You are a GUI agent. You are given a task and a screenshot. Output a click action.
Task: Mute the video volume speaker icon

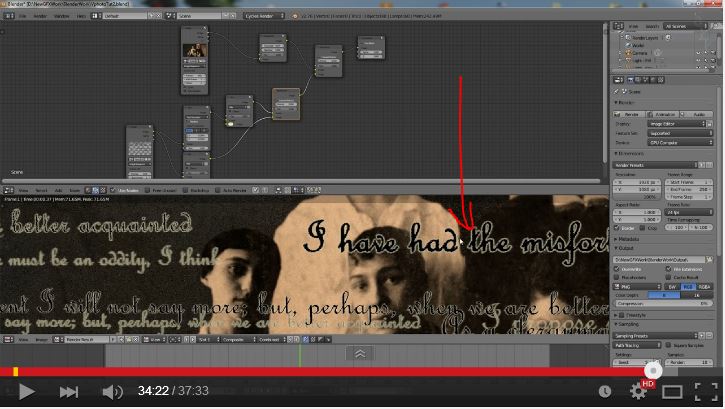(112, 392)
